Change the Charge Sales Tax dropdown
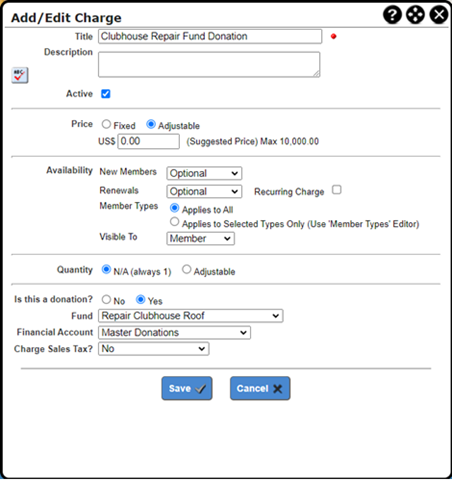Image resolution: width=452 pixels, height=480 pixels. pos(154,349)
